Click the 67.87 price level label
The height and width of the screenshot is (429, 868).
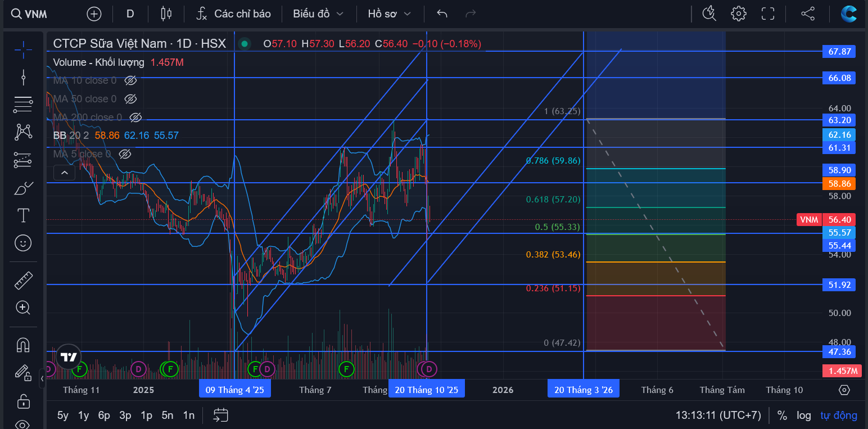coord(839,52)
